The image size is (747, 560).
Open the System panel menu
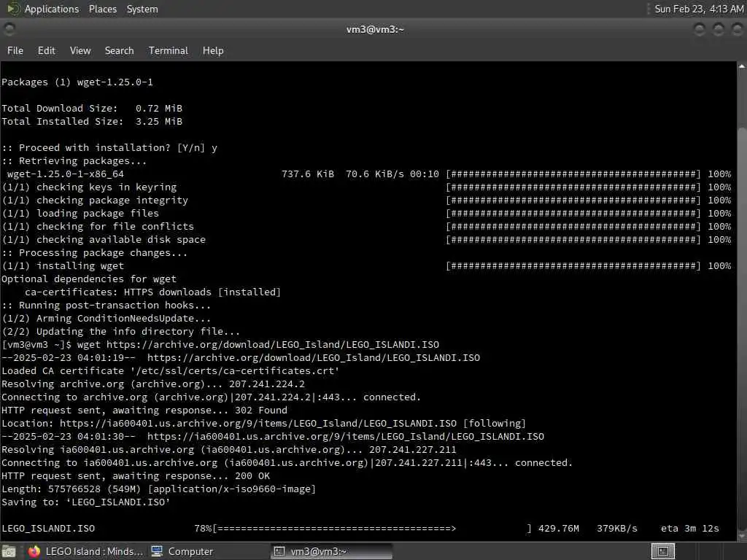coord(142,9)
